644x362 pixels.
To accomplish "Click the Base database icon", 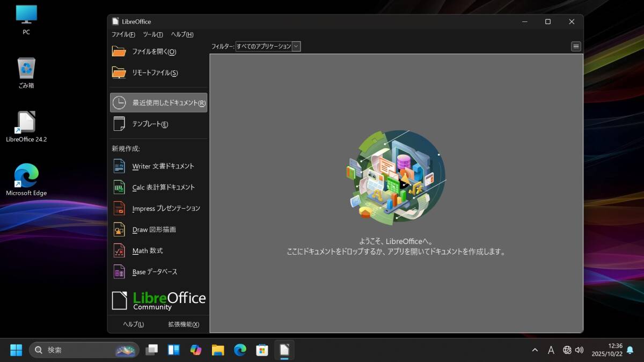I will [119, 272].
